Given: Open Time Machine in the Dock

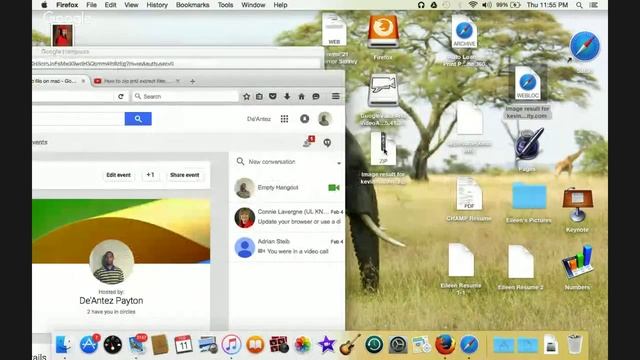Looking at the screenshot, I should click(x=374, y=345).
